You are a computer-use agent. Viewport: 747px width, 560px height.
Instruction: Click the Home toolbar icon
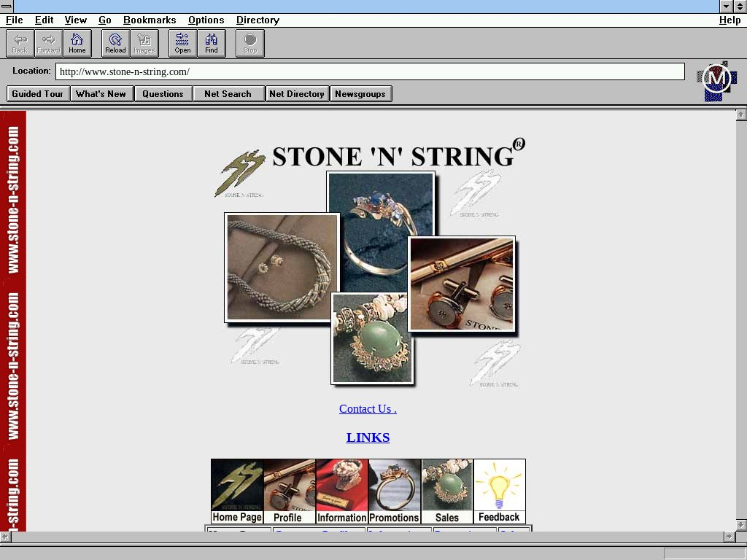(77, 43)
